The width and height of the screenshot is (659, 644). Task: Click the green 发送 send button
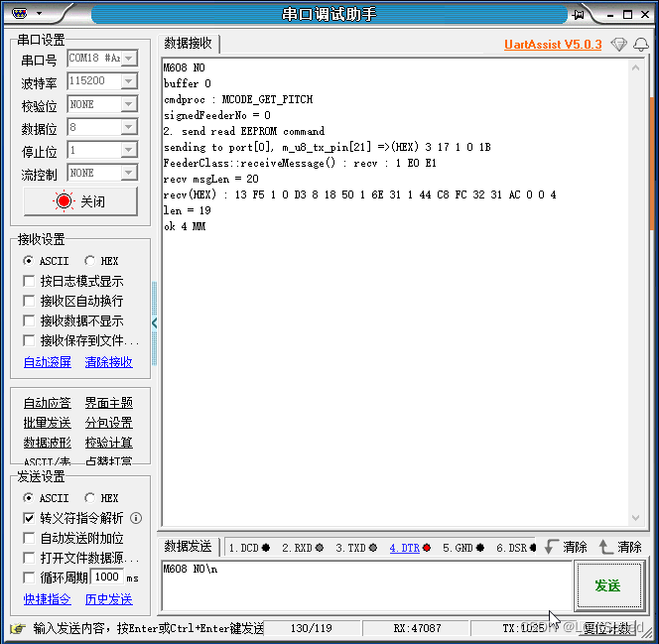click(x=609, y=585)
